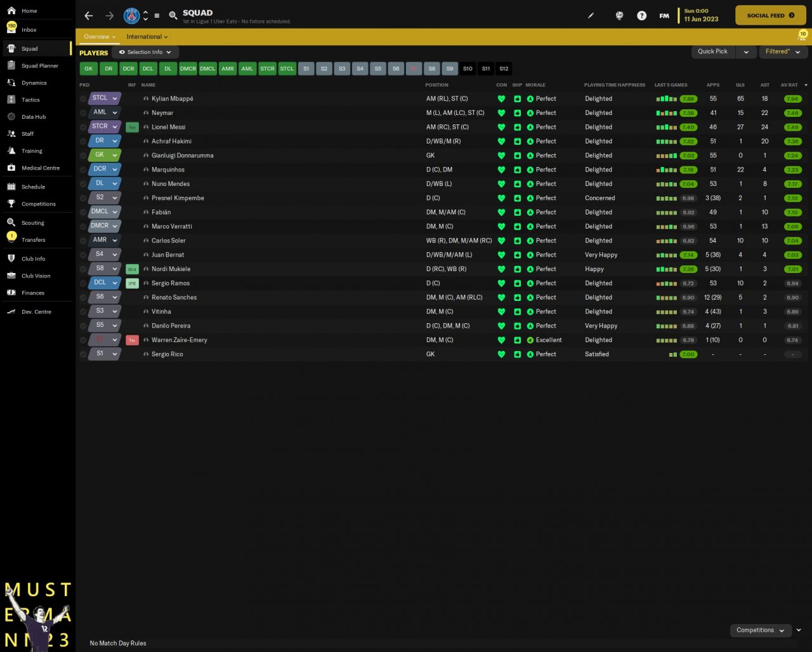
Task: Toggle pick circle for Lionel Messi
Action: 83,127
